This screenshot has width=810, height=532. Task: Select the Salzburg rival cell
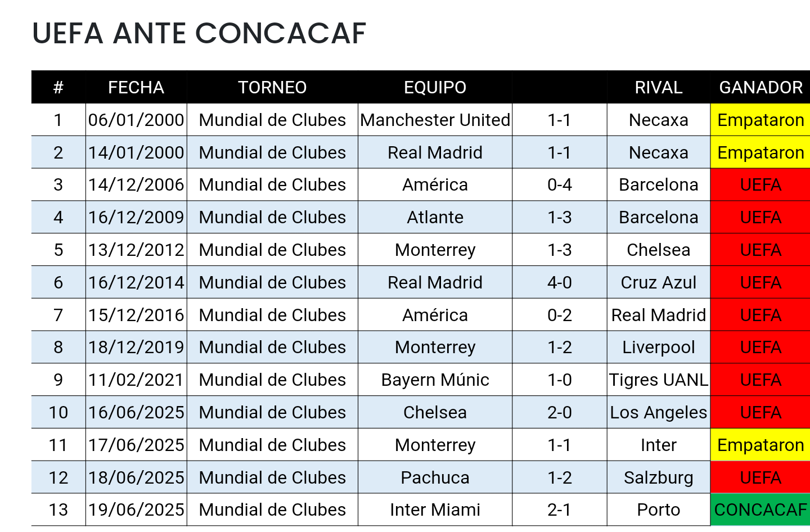point(659,477)
